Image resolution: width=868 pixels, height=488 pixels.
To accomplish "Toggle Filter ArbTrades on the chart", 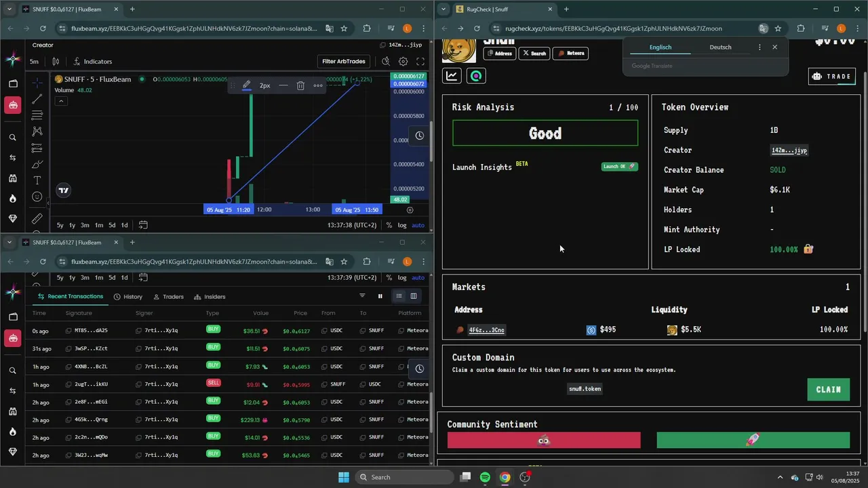I will [344, 61].
